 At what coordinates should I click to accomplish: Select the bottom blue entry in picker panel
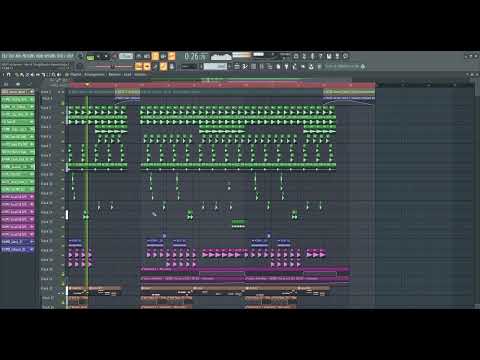point(18,249)
